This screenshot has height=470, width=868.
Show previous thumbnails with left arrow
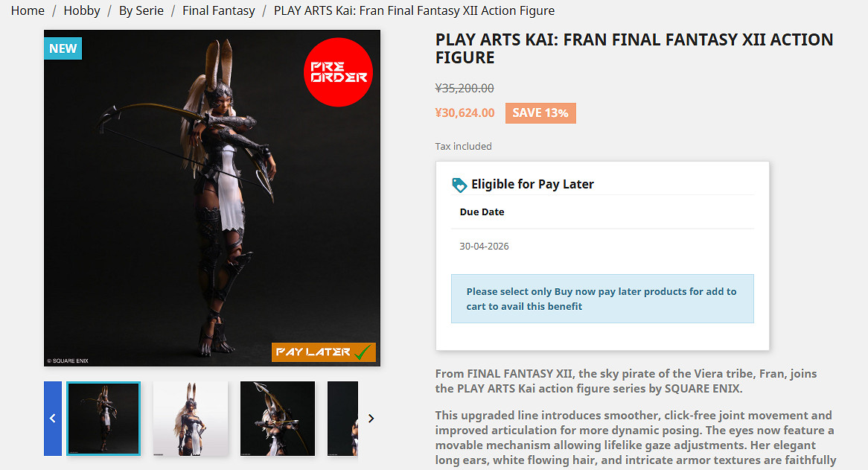coord(53,419)
